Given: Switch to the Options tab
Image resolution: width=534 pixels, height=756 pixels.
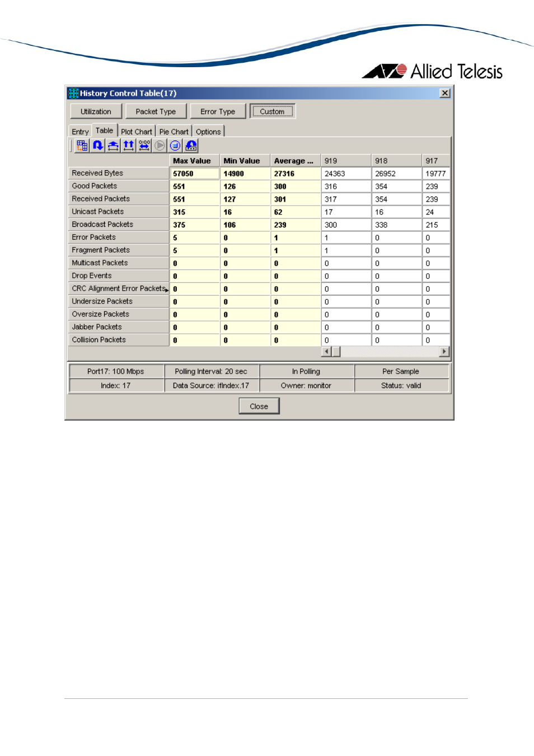Looking at the screenshot, I should pyautogui.click(x=208, y=132).
